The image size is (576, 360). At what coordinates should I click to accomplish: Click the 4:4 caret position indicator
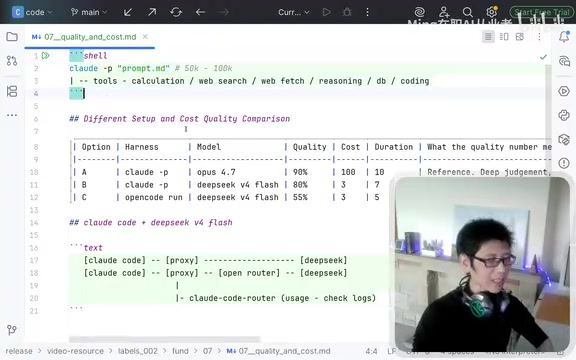[x=371, y=351]
